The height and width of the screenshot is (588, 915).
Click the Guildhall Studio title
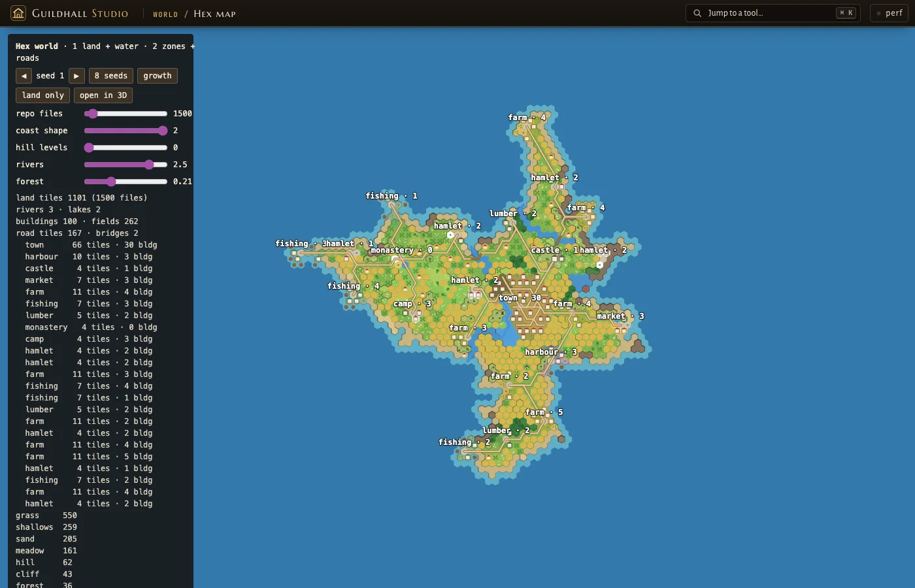(80, 13)
